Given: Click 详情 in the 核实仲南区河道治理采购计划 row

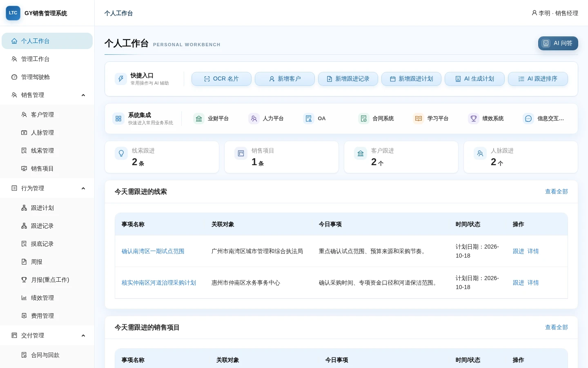Looking at the screenshot, I should click(x=533, y=283).
